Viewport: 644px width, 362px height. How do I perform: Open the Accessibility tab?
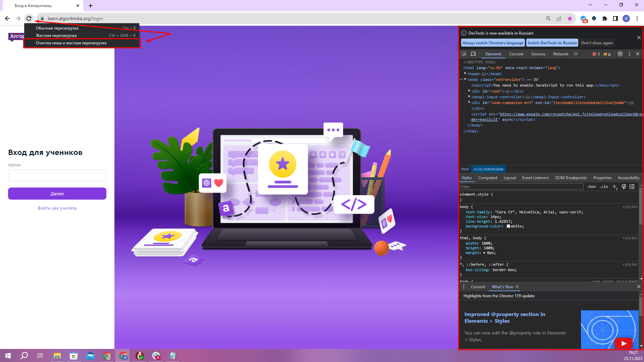628,178
